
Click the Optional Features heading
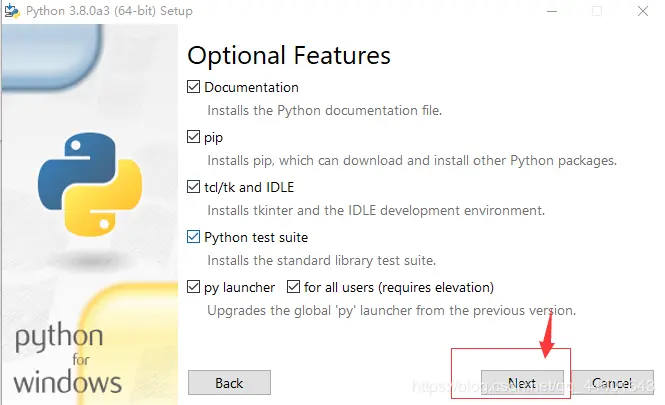point(288,54)
